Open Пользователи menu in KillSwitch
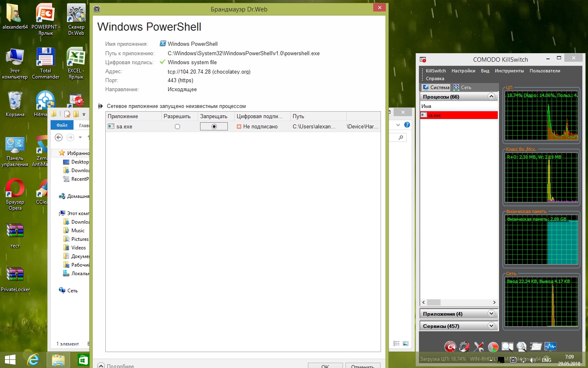Viewport: 588px width, 368px height. pos(545,71)
